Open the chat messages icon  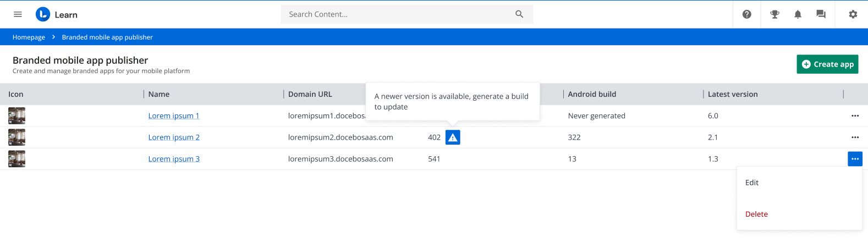click(x=821, y=14)
